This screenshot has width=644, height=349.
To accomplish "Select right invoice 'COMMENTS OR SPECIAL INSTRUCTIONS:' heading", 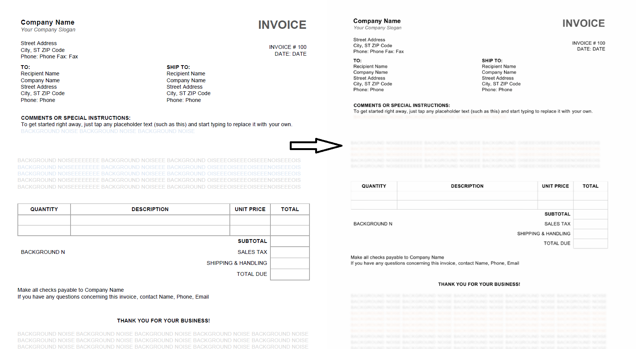I will (x=402, y=105).
